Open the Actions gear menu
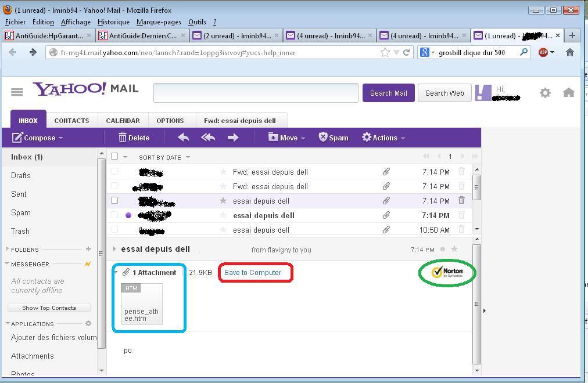The height and width of the screenshot is (383, 588). [383, 138]
